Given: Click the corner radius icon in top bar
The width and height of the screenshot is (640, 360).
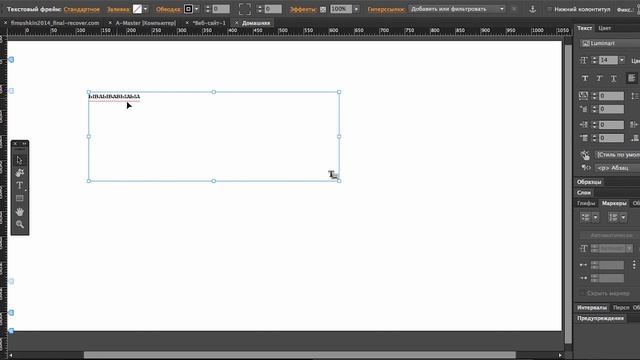Looking at the screenshot, I should coord(244,9).
